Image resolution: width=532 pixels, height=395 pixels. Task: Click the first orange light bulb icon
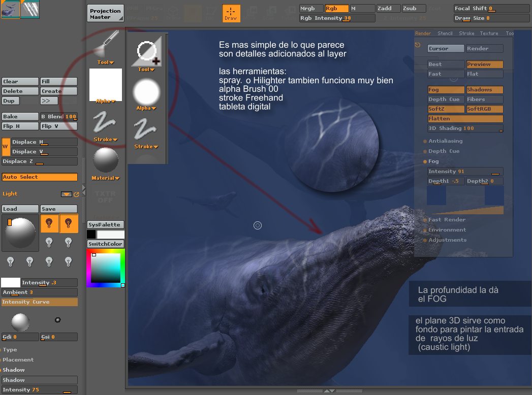49,223
